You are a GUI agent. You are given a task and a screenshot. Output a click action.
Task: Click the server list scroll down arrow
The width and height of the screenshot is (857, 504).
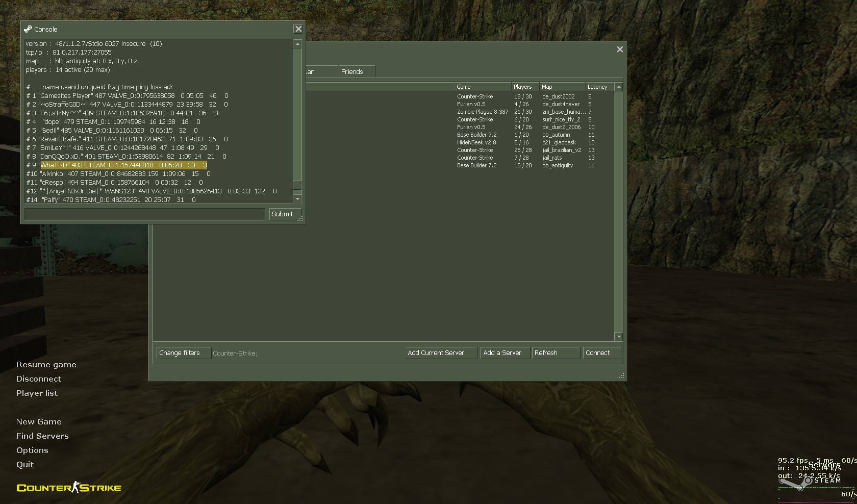(x=619, y=337)
